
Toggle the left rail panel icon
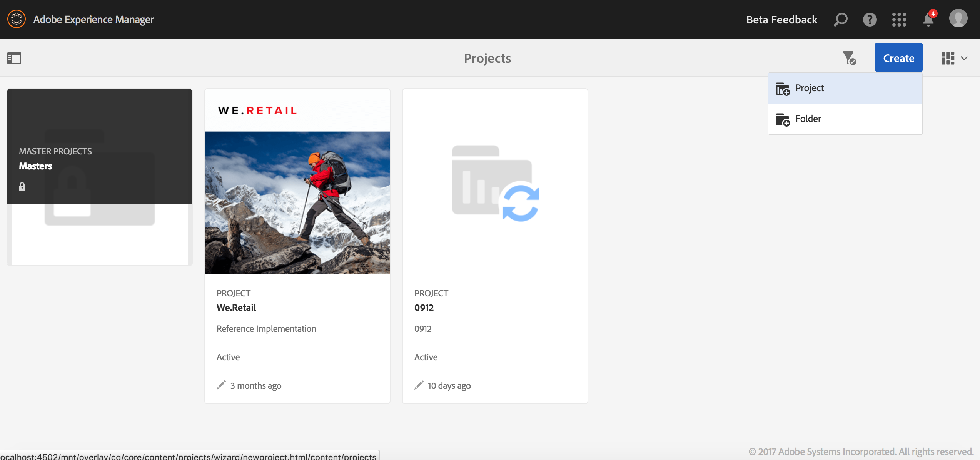[x=14, y=58]
